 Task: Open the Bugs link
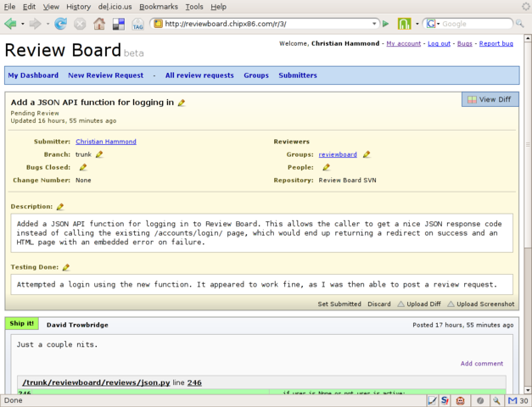[464, 43]
